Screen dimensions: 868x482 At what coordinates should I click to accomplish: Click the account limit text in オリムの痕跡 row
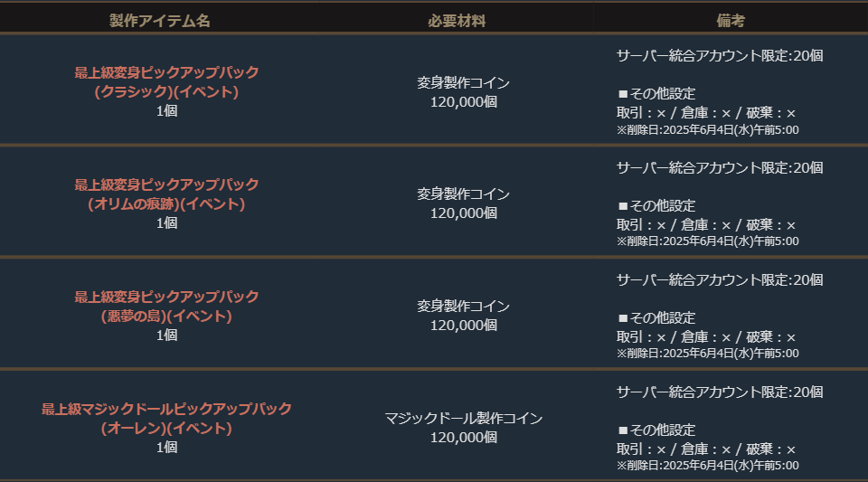point(720,167)
